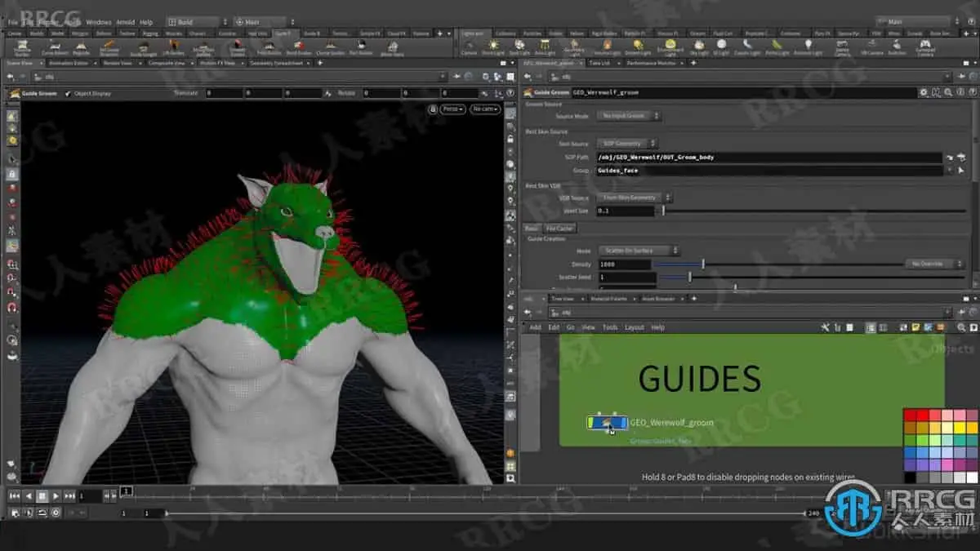Open the Persp viewport camera button
The width and height of the screenshot is (980, 551).
point(452,109)
